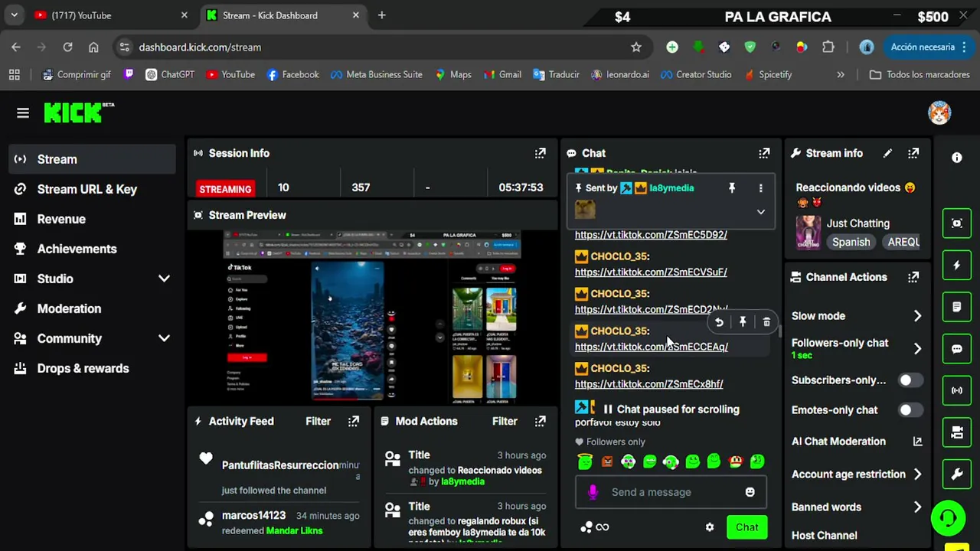Open Achievements
The image size is (980, 551).
click(x=92, y=249)
